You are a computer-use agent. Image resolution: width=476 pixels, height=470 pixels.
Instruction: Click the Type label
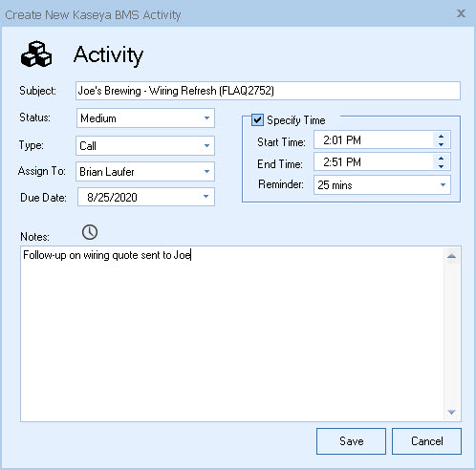click(31, 145)
